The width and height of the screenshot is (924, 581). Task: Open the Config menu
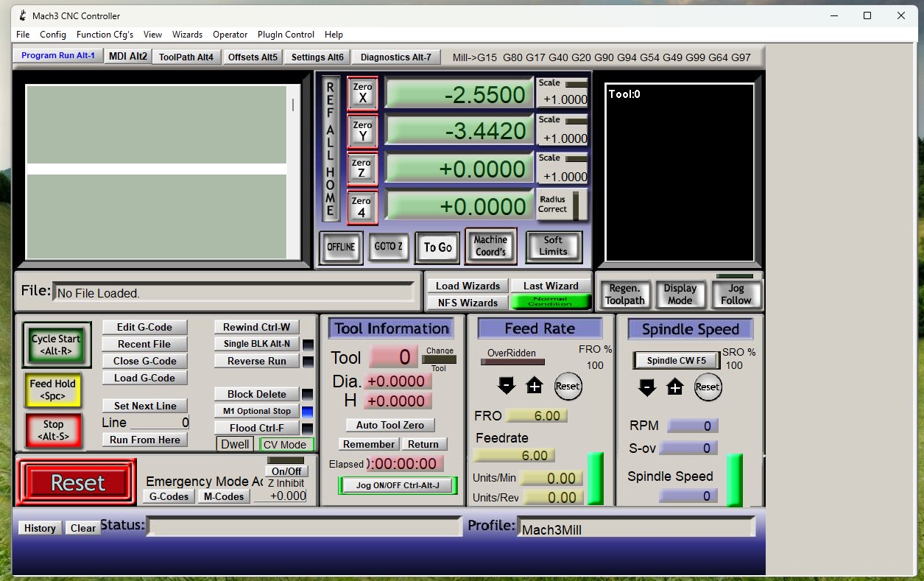[x=53, y=35]
